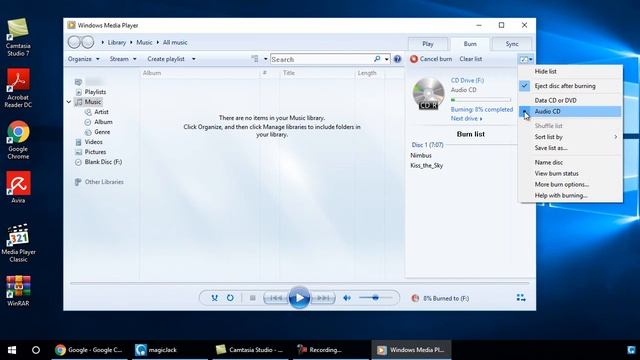Choose Hide list menu entry

pos(570,71)
